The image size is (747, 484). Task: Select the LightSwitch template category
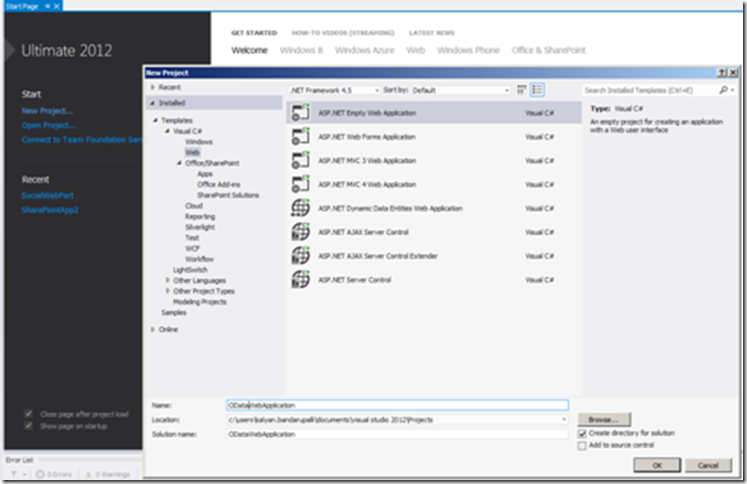(x=190, y=270)
